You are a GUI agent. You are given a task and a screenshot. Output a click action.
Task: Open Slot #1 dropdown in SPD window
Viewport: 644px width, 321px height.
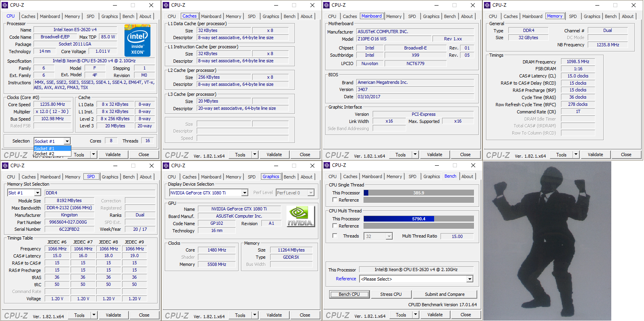coord(24,193)
